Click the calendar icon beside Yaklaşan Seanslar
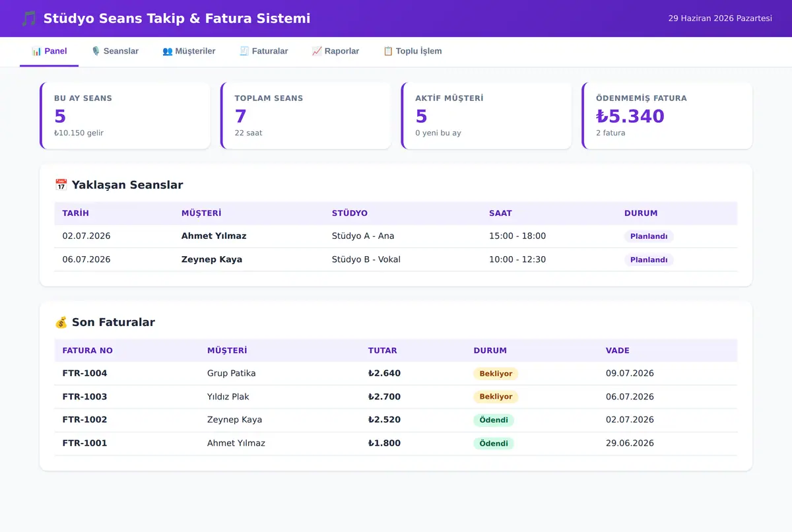This screenshot has width=792, height=532. click(61, 185)
